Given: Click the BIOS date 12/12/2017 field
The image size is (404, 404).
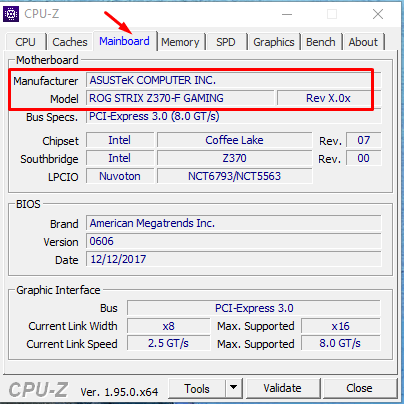Looking at the screenshot, I should click(x=233, y=259).
